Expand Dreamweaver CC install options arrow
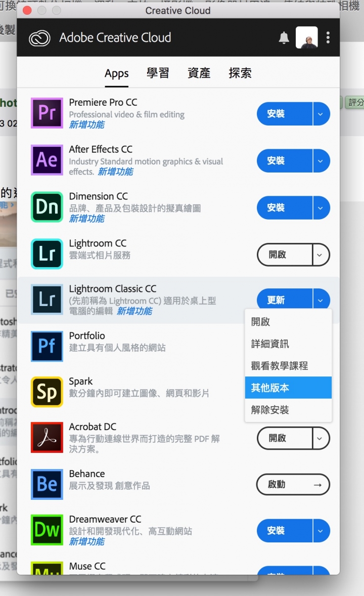Viewport: 364px width, 596px height. click(x=321, y=531)
